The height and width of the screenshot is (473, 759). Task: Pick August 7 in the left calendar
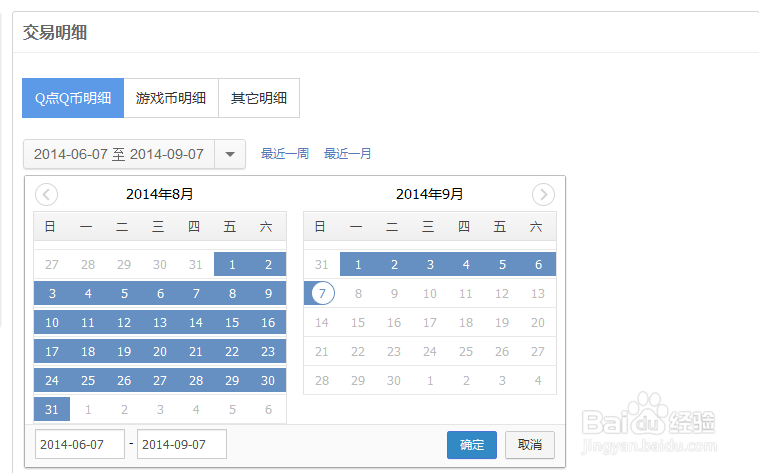(196, 293)
